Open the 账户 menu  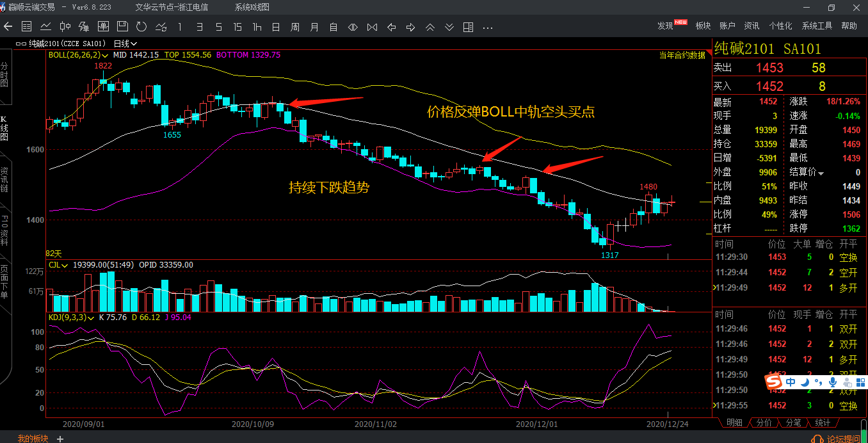[727, 26]
